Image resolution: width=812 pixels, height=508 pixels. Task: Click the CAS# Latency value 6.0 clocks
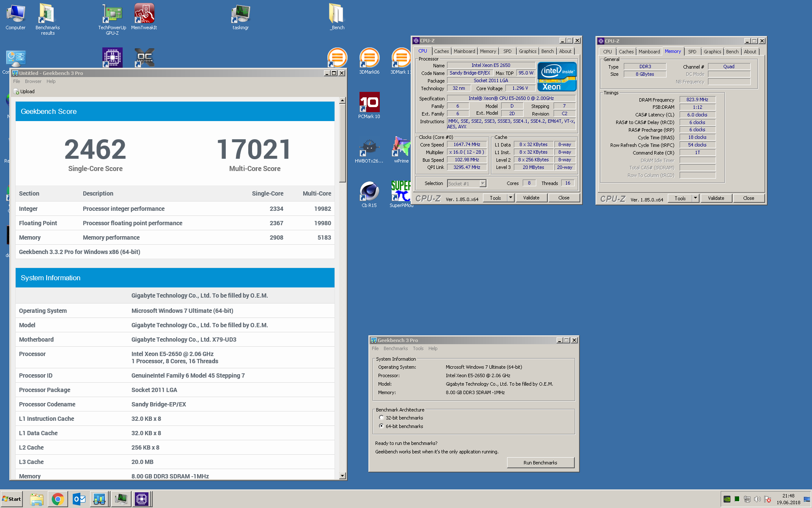pos(697,115)
